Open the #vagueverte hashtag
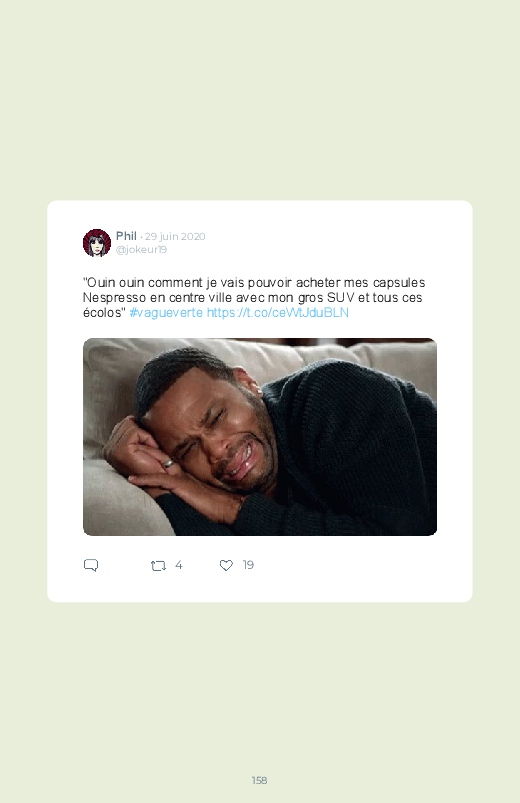Image resolution: width=520 pixels, height=803 pixels. (x=166, y=312)
